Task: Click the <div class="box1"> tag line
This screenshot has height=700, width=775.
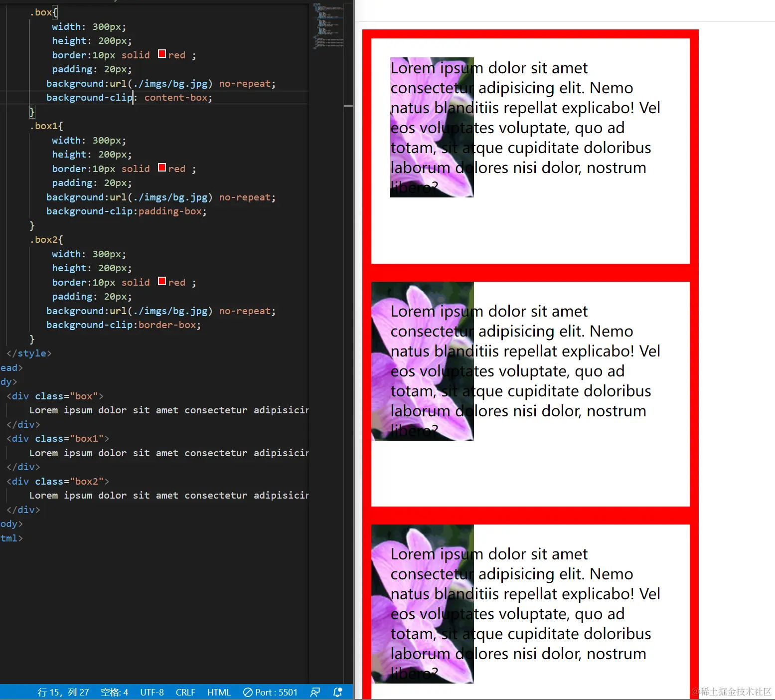Action: coord(58,439)
